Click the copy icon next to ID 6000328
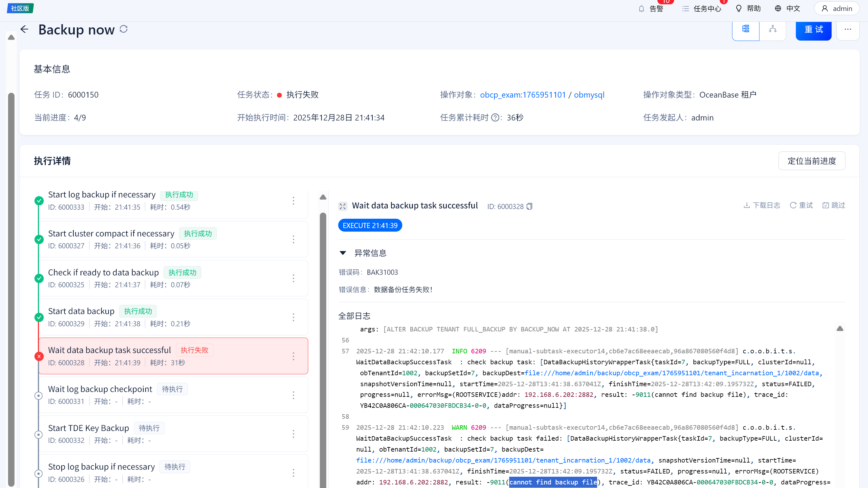Image resolution: width=868 pixels, height=488 pixels. pyautogui.click(x=529, y=206)
